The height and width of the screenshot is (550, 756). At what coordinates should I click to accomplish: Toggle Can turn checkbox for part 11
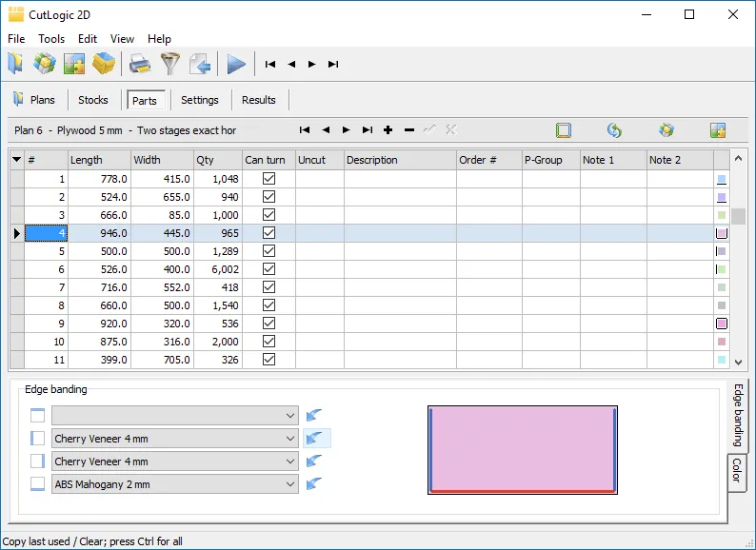tap(269, 360)
